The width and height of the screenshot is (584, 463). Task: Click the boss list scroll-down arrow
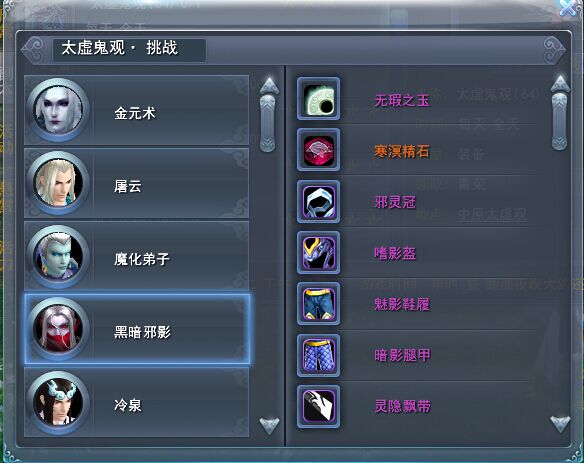click(269, 425)
